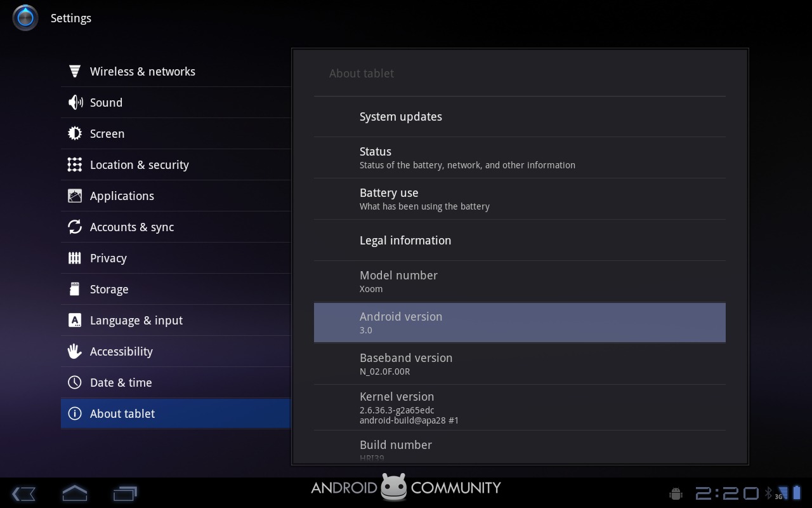Screen dimensions: 812x508
Task: Tap the Wireless & networks antenna icon
Action: coord(75,71)
